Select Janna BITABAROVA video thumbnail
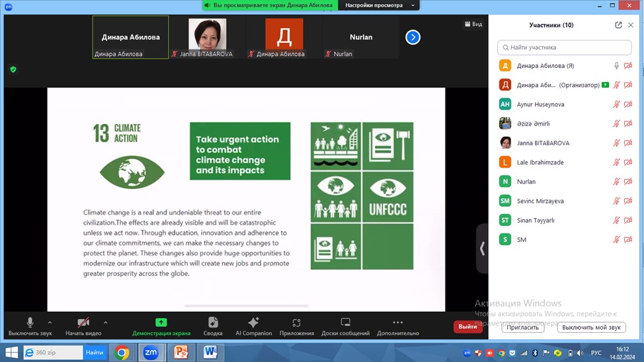644x362 pixels. pos(207,38)
